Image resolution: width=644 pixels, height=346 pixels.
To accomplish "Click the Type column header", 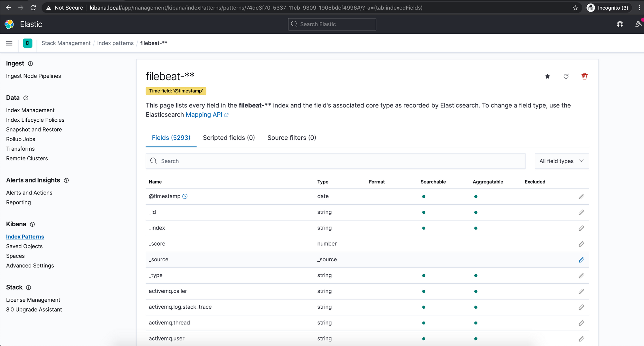I will (323, 182).
